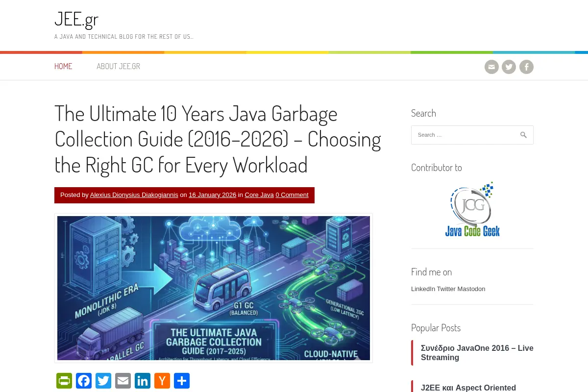Open the Facebook icon in navigation bar

526,67
